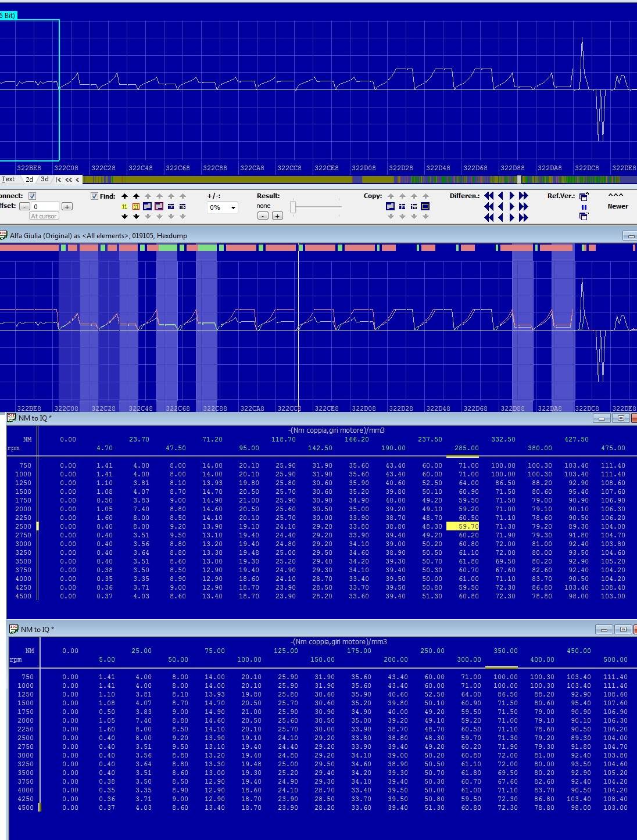
Task: Click the jump-to-start |< navigation button
Action: click(x=59, y=180)
